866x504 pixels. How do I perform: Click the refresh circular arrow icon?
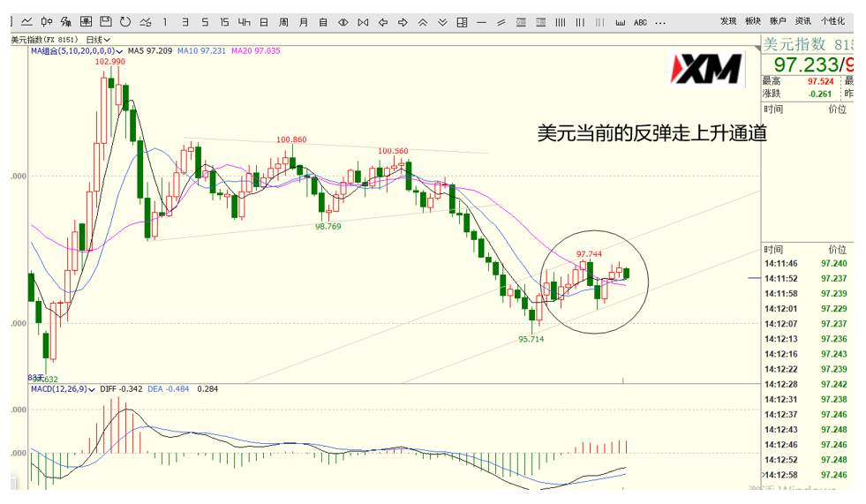(x=125, y=22)
